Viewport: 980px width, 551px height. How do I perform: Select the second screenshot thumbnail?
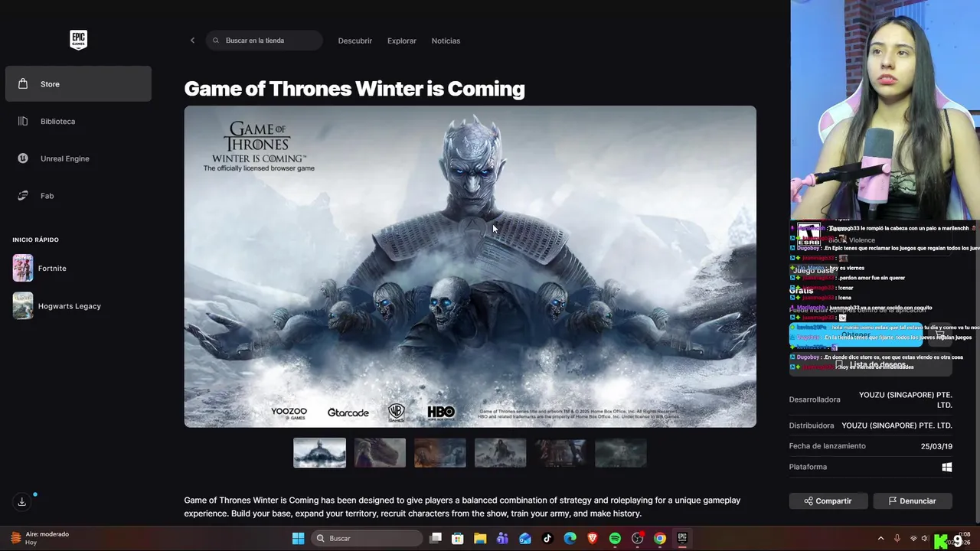[x=380, y=453]
